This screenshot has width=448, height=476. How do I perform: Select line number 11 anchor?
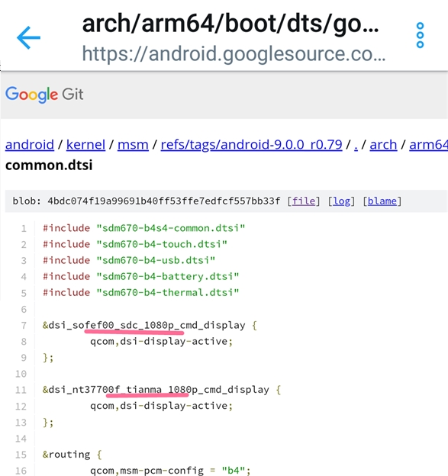coord(21,390)
